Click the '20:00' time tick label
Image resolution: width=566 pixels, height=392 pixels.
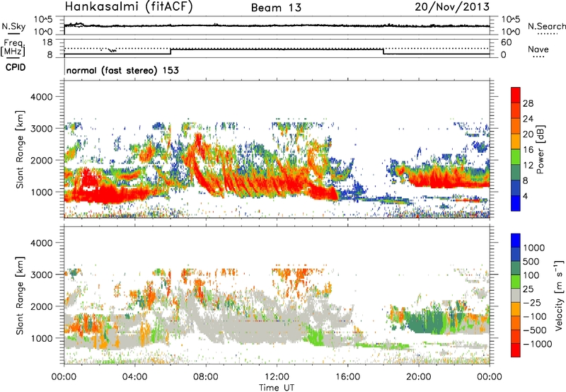(419, 377)
